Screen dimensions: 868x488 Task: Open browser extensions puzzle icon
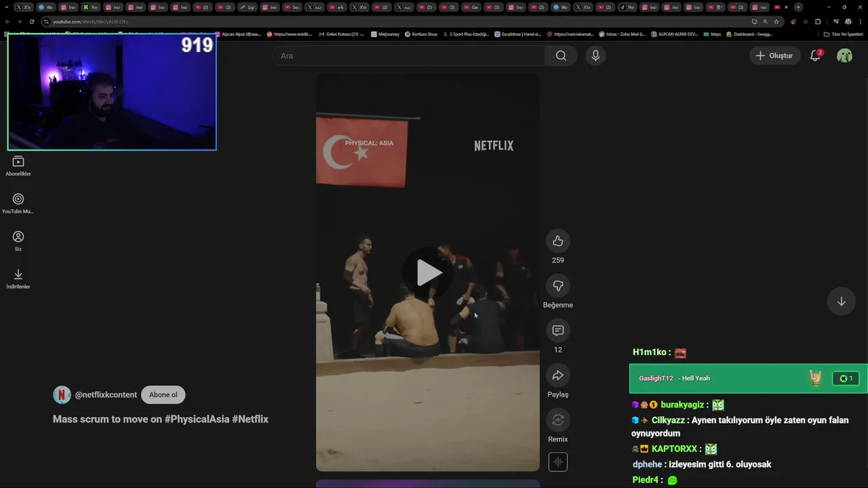click(818, 22)
